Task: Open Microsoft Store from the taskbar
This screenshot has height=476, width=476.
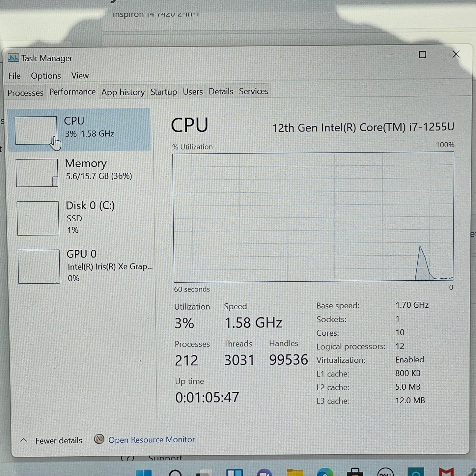Action: (355, 472)
